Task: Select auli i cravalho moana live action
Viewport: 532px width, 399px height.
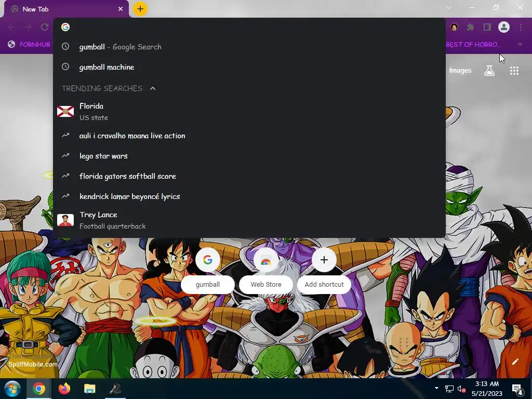Action: [x=249, y=136]
